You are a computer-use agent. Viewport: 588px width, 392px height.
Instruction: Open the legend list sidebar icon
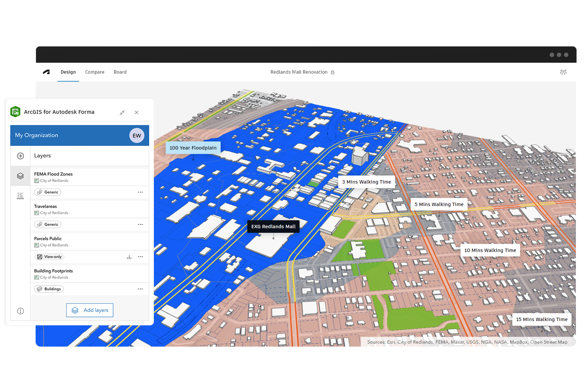coord(20,196)
